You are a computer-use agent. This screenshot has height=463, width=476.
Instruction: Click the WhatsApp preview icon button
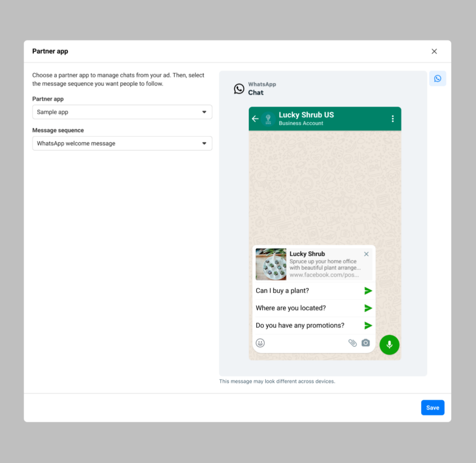(x=437, y=79)
